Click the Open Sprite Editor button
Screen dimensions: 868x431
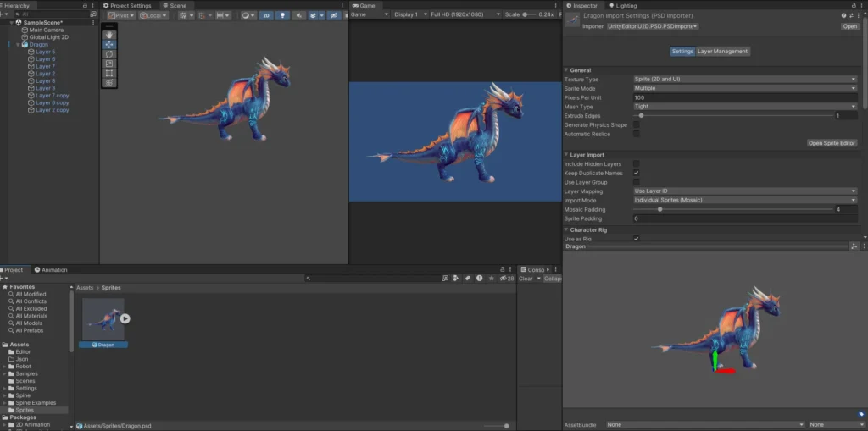coord(832,143)
